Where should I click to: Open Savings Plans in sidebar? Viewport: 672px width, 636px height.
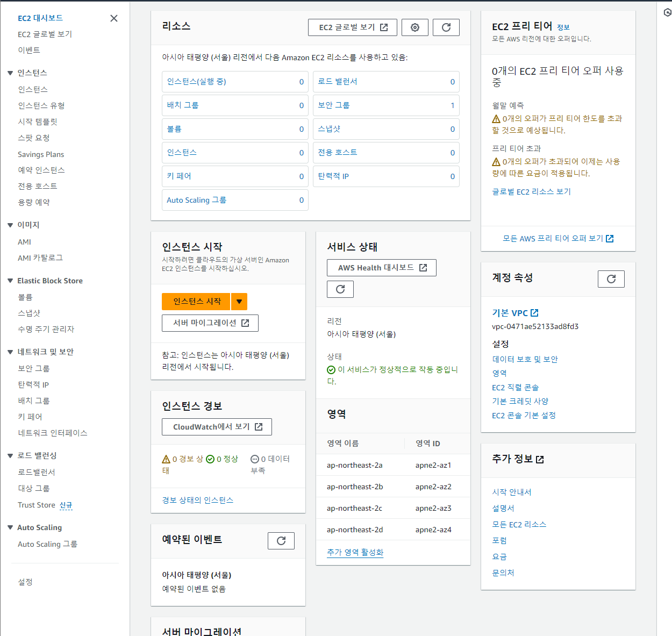[41, 154]
